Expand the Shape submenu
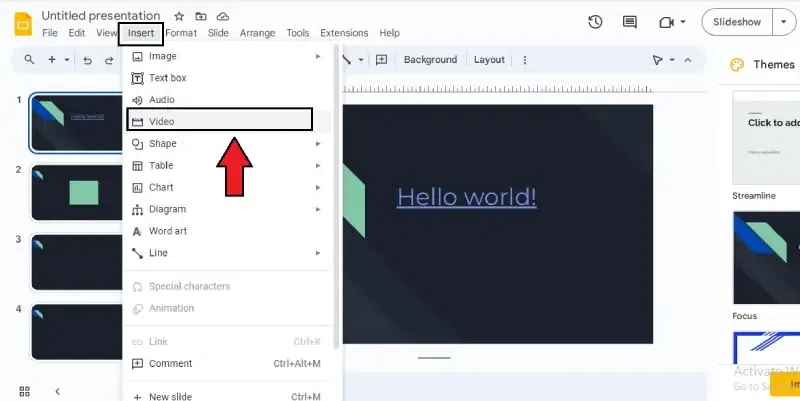The image size is (800, 401). 318,144
